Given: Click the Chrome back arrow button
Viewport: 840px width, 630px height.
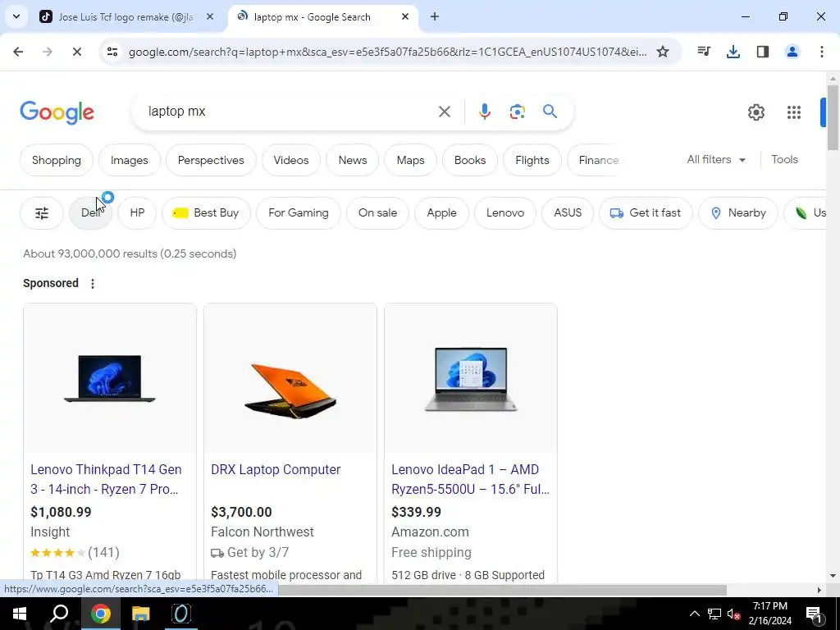Looking at the screenshot, I should pos(18,52).
